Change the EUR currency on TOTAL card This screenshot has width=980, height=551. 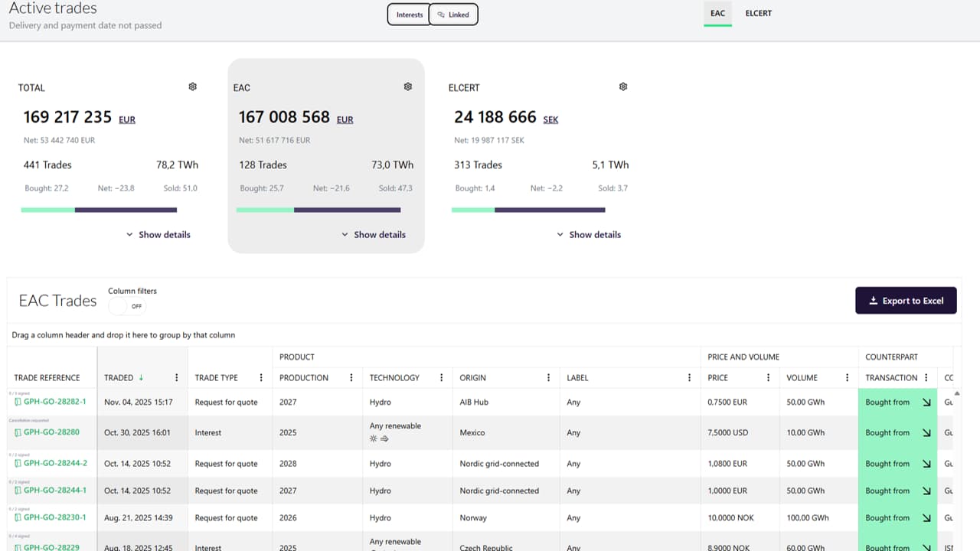pos(127,120)
